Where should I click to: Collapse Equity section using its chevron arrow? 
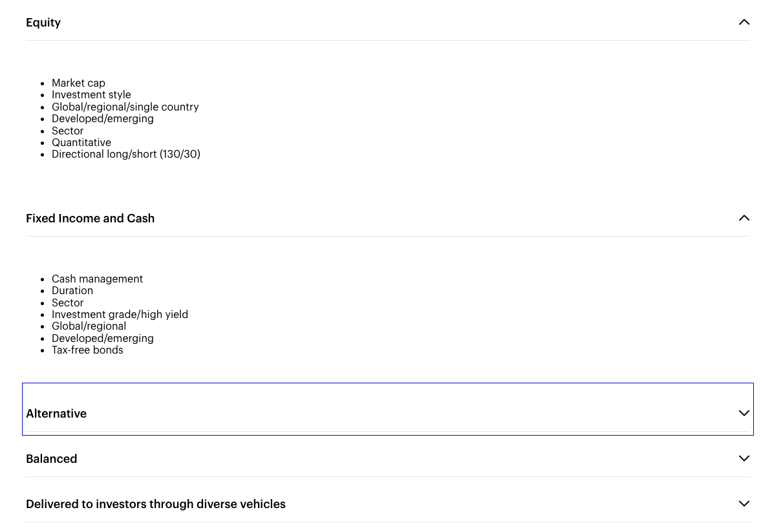coord(744,22)
